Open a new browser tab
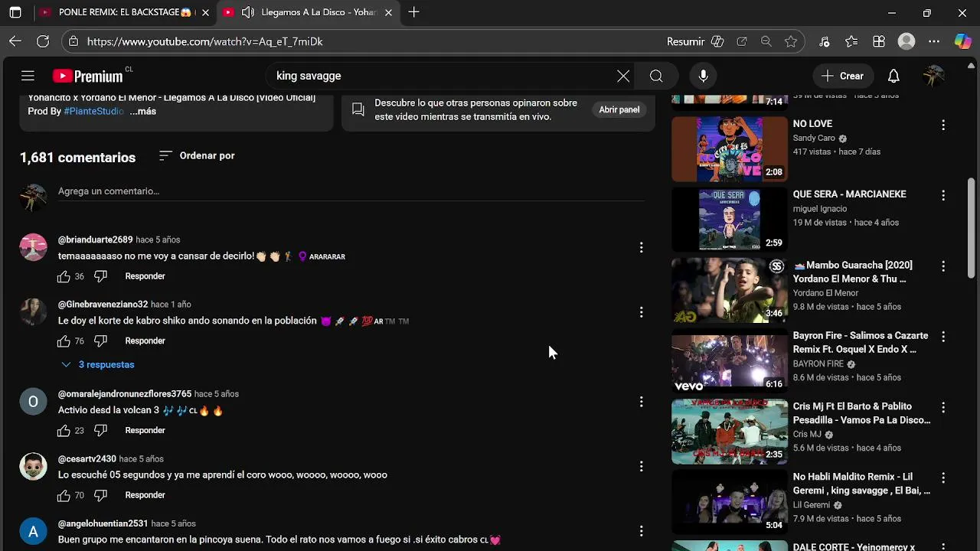980x551 pixels. pos(413,12)
